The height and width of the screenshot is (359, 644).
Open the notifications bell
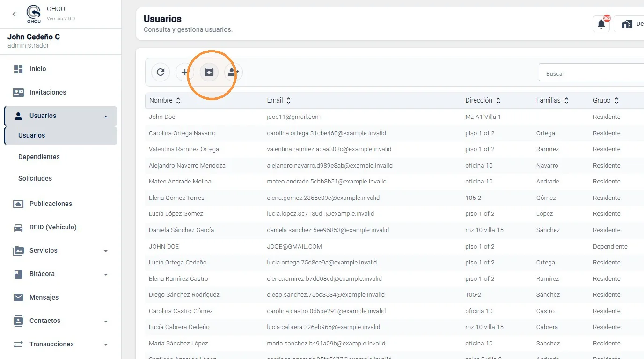601,24
